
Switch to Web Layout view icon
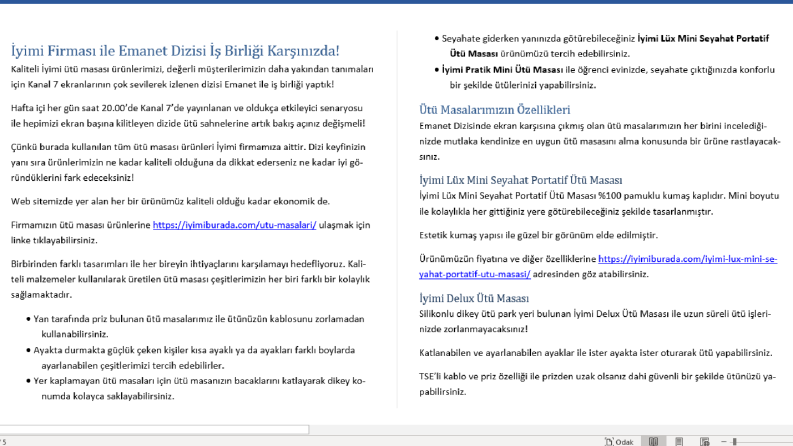(704, 441)
